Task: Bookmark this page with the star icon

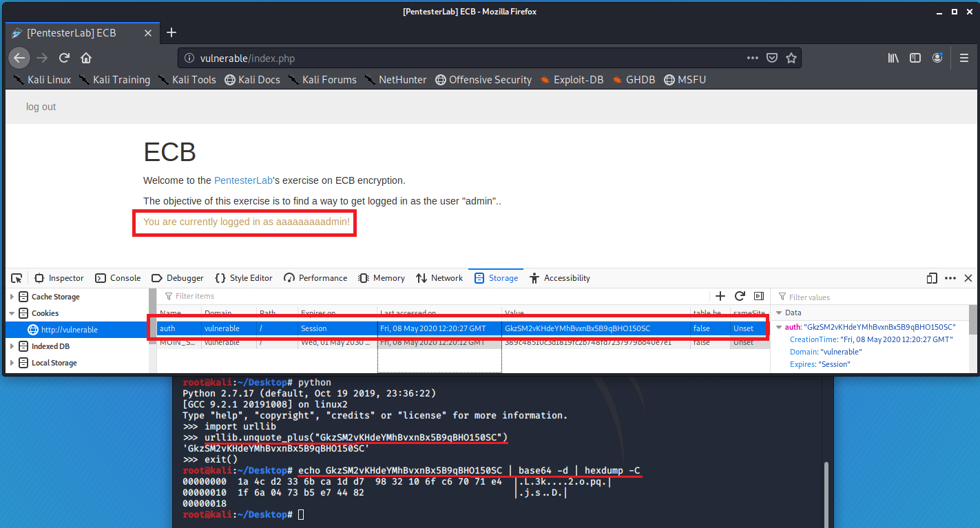Action: (791, 58)
